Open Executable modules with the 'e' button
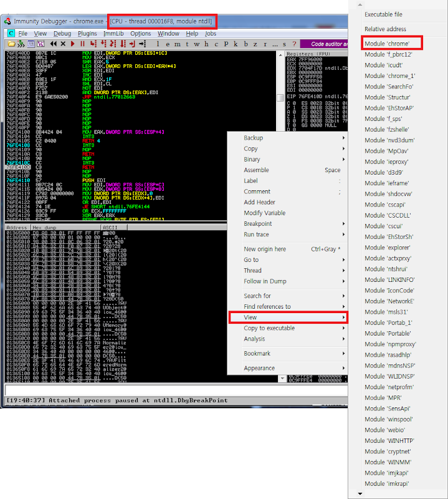 coord(168,44)
